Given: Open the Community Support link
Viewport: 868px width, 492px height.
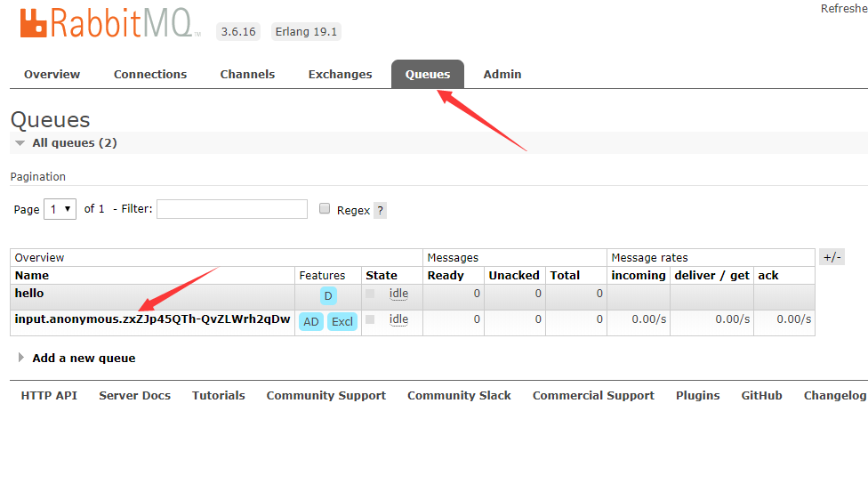Looking at the screenshot, I should [x=326, y=396].
